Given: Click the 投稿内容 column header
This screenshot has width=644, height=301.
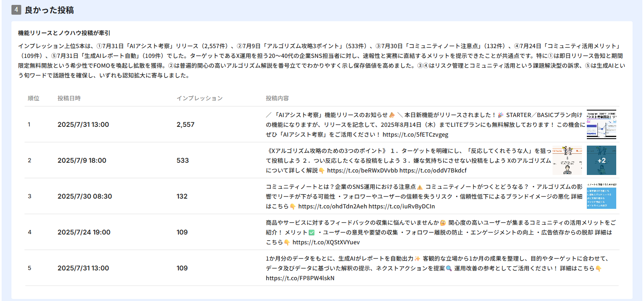Looking at the screenshot, I should coord(277,98).
